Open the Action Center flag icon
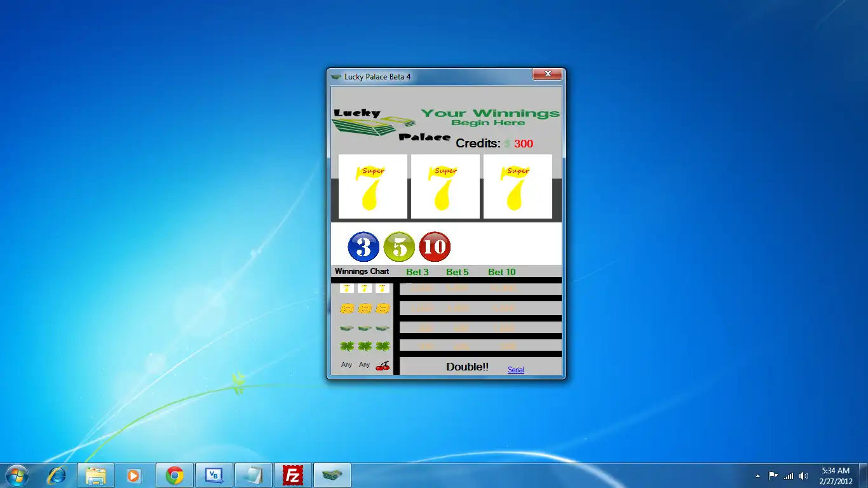The width and height of the screenshot is (868, 488). (x=773, y=475)
